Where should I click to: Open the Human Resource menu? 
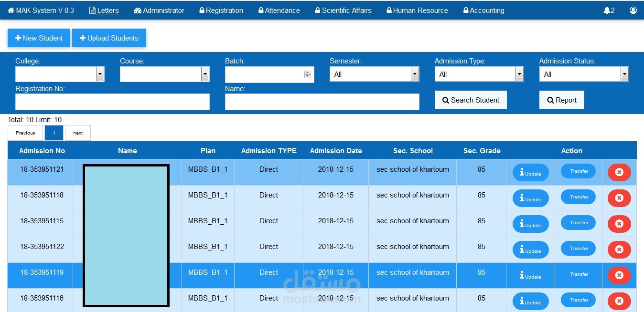pos(417,10)
